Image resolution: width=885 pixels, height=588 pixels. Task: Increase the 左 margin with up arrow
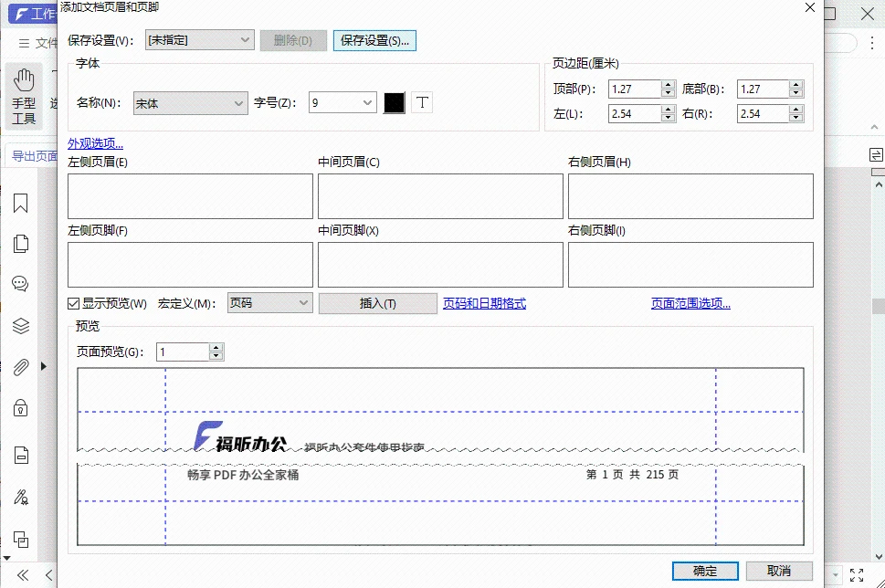point(669,110)
